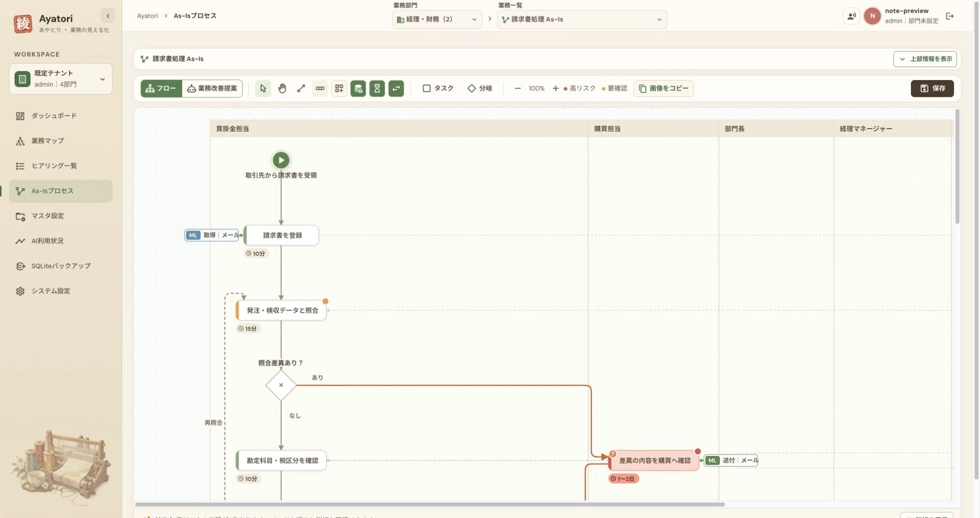980x518 pixels.
Task: Open 業務マップ in sidebar
Action: (60, 141)
